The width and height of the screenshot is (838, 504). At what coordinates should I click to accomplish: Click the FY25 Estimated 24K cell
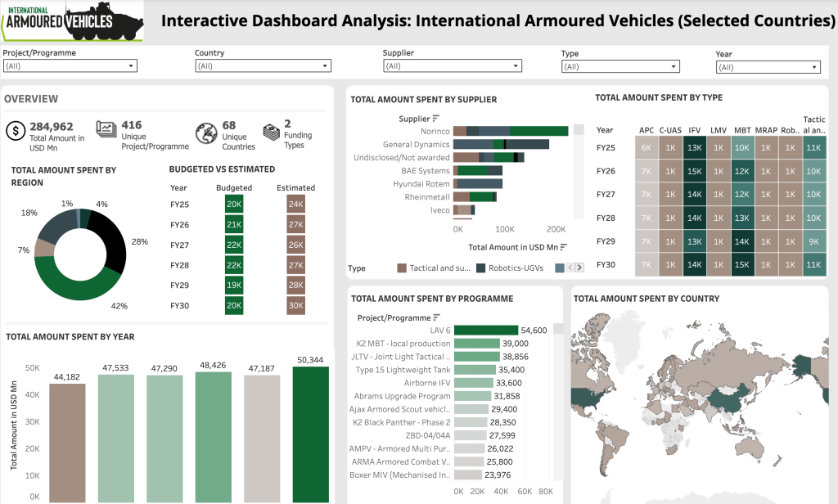click(296, 205)
